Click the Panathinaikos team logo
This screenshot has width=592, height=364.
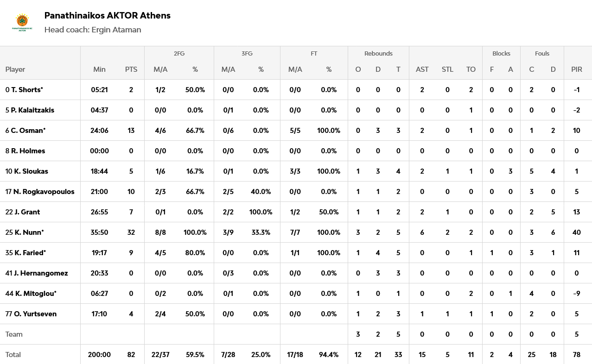pos(22,22)
